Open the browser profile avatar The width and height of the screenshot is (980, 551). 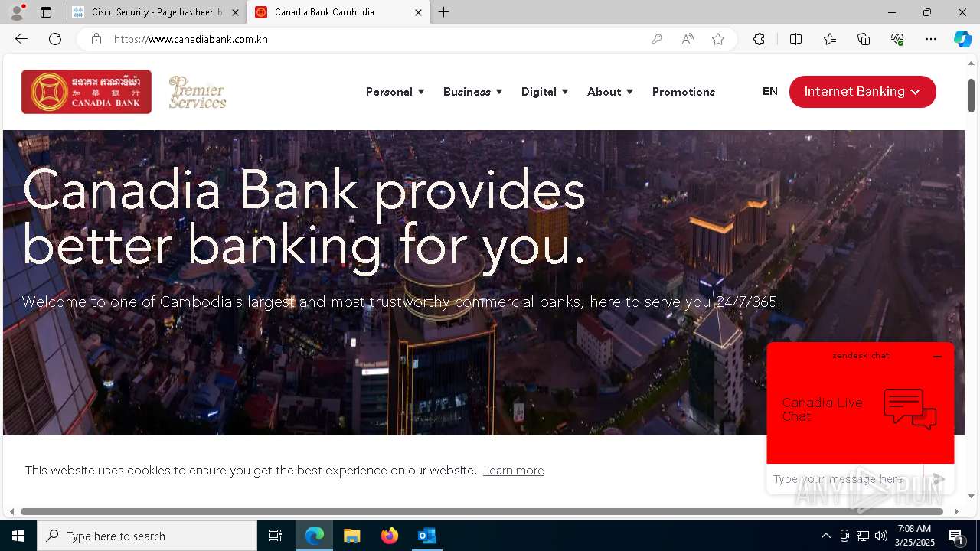(16, 12)
